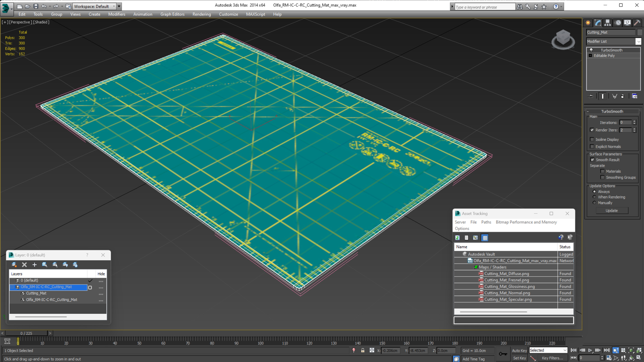Open the Hierarchy command panel tab
The image size is (644, 362).
(607, 23)
